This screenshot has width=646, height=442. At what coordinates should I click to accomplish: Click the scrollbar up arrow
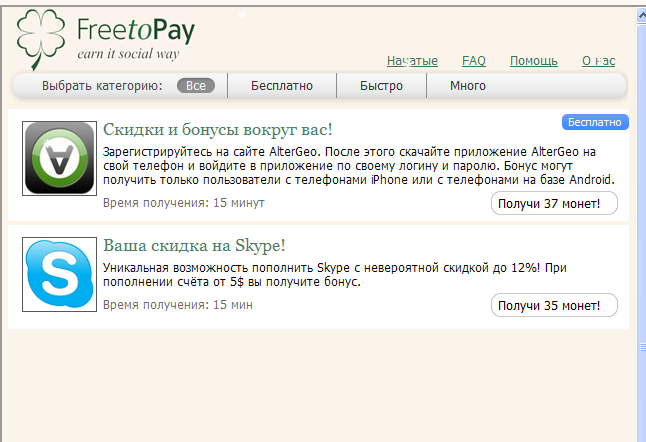pos(641,15)
